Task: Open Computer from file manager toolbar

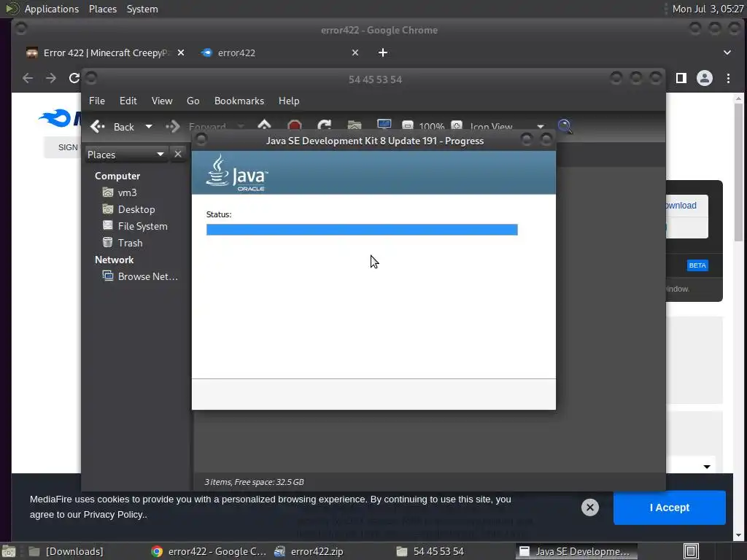Action: click(384, 125)
